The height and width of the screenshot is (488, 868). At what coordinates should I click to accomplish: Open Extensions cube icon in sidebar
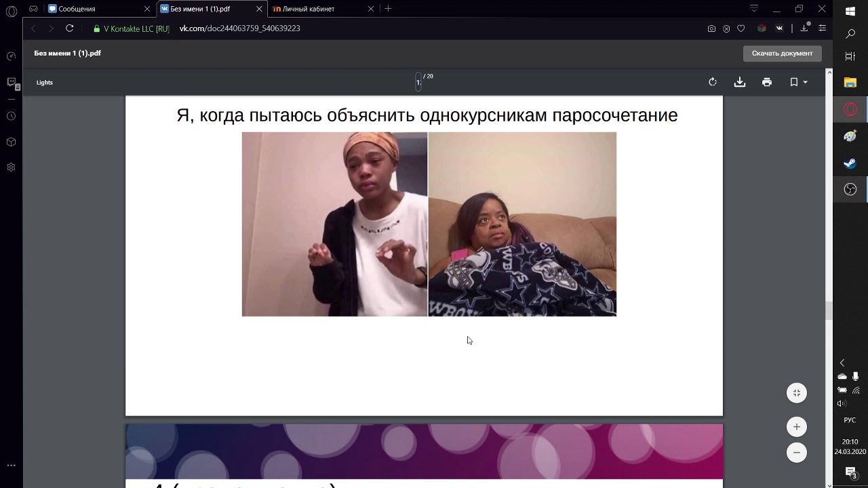pyautogui.click(x=11, y=142)
